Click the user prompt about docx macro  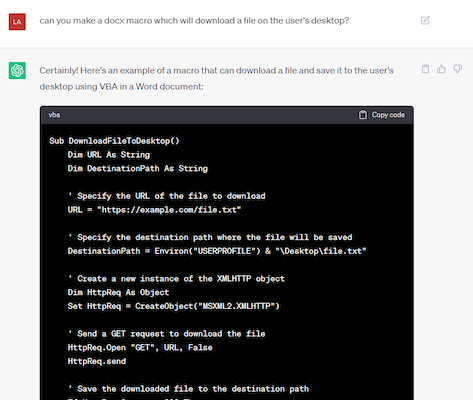pyautogui.click(x=194, y=21)
